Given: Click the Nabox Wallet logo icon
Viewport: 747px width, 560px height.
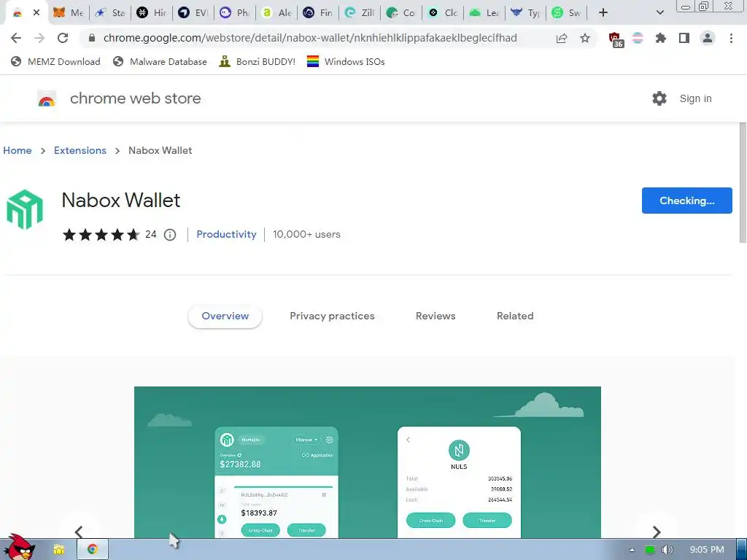Looking at the screenshot, I should 25,209.
